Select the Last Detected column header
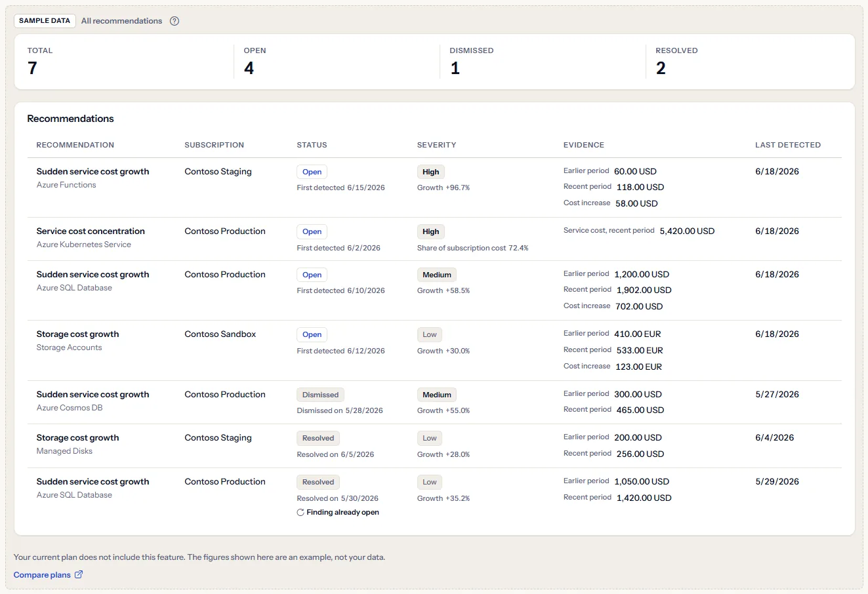 tap(788, 145)
